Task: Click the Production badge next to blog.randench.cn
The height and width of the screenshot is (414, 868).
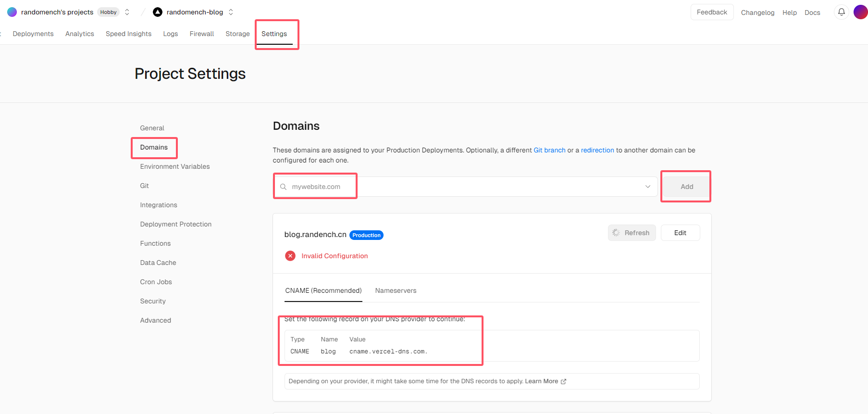Action: (x=366, y=235)
